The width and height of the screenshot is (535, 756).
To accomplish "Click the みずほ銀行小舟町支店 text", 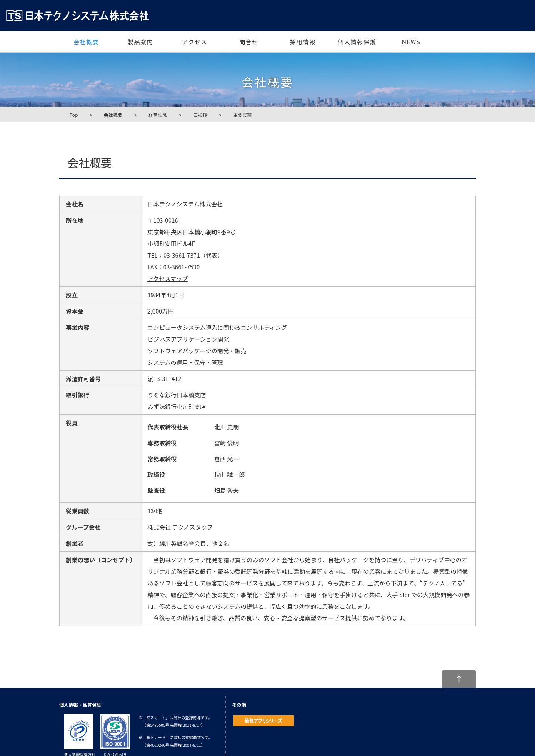I will (177, 407).
